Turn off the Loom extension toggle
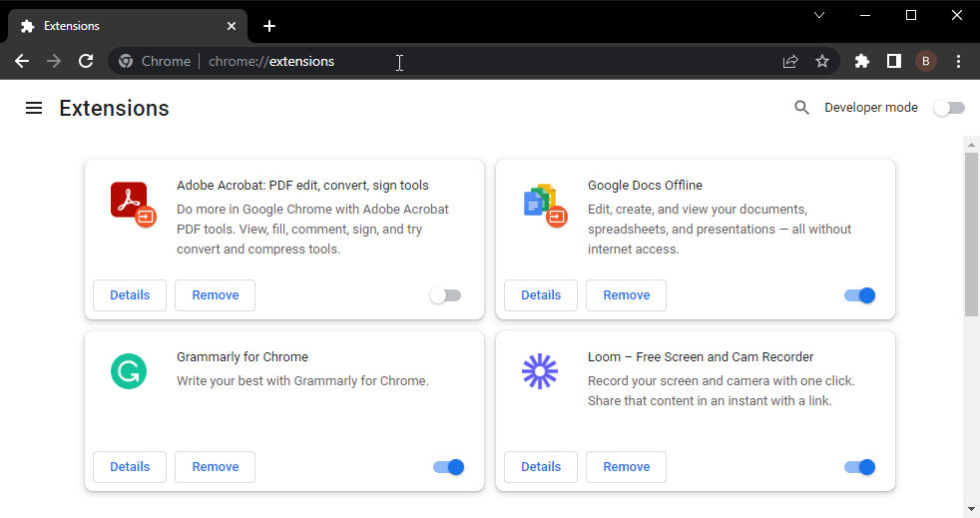The image size is (980, 518). pos(860,467)
